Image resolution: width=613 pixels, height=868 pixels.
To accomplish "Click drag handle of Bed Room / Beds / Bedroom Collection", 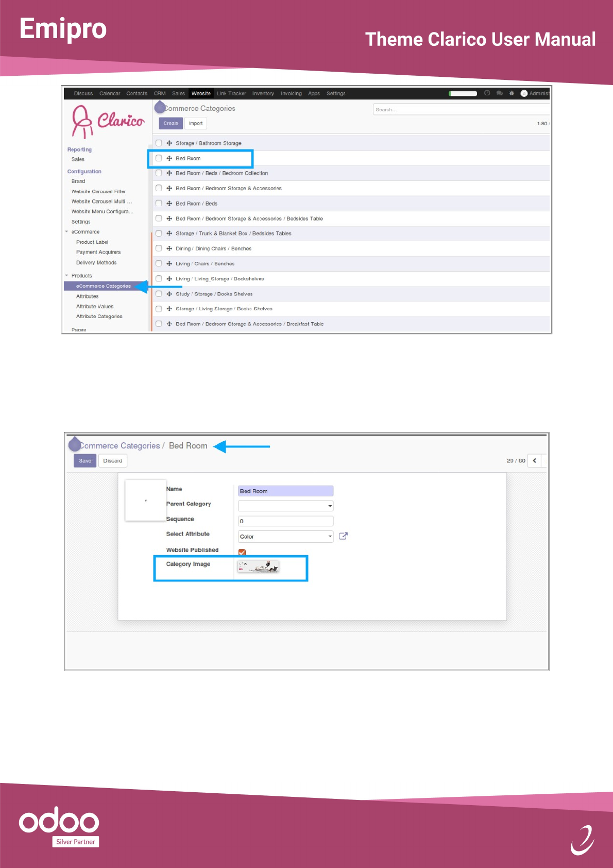I will [x=169, y=173].
